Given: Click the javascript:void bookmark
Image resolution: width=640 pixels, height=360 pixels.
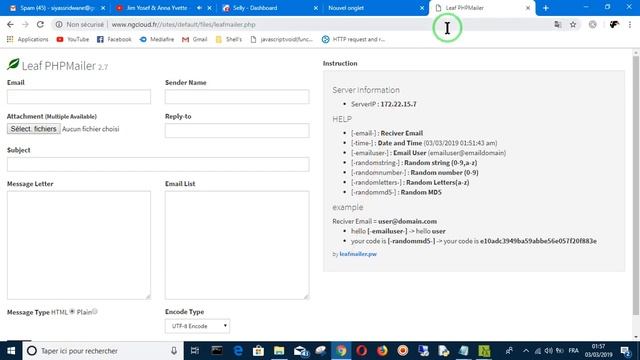Looking at the screenshot, I should 282,39.
